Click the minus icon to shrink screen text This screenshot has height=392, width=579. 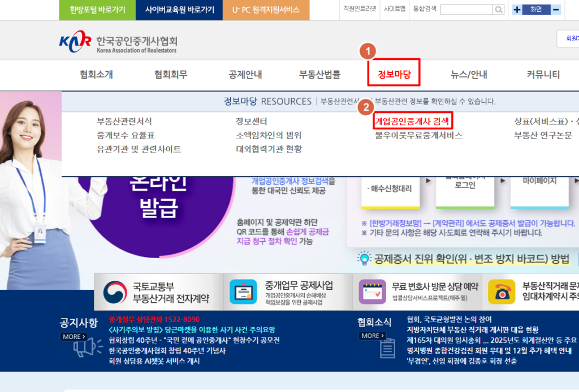point(556,10)
